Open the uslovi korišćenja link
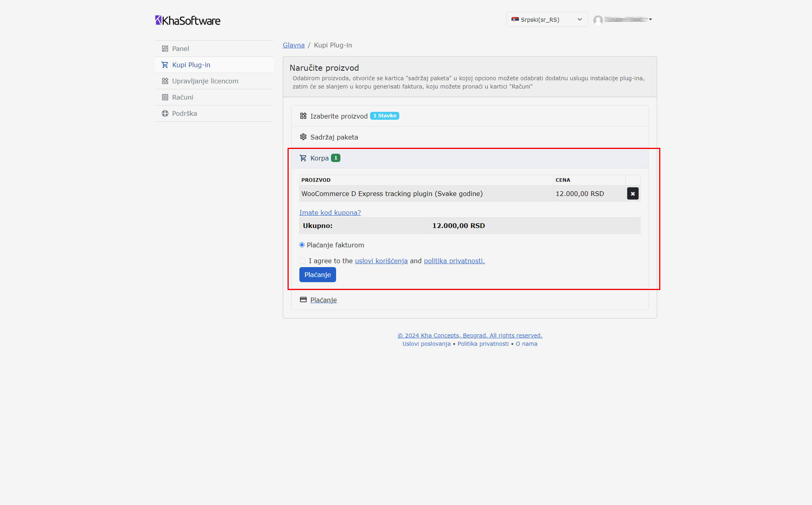The width and height of the screenshot is (812, 505). tap(381, 261)
